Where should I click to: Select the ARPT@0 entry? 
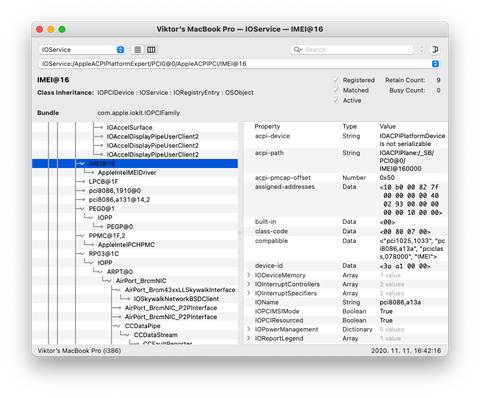[x=120, y=272]
